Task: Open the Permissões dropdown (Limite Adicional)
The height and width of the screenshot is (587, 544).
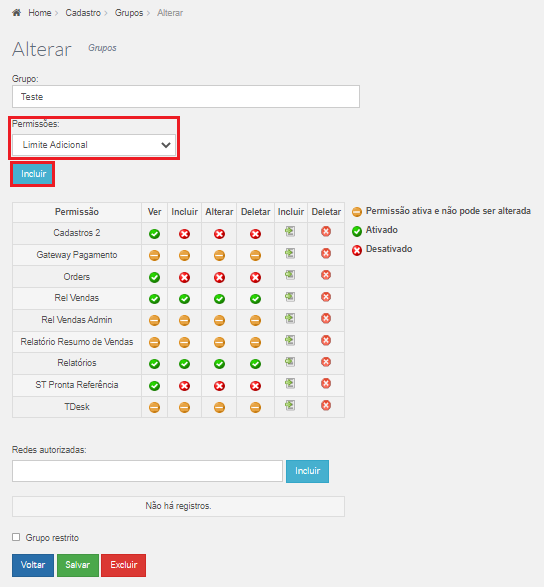Action: [94, 145]
